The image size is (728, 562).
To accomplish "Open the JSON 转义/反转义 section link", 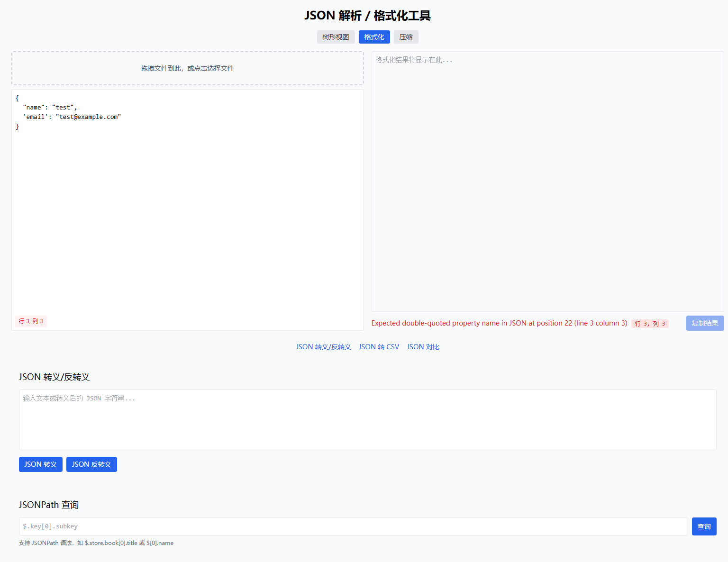I will 323,346.
